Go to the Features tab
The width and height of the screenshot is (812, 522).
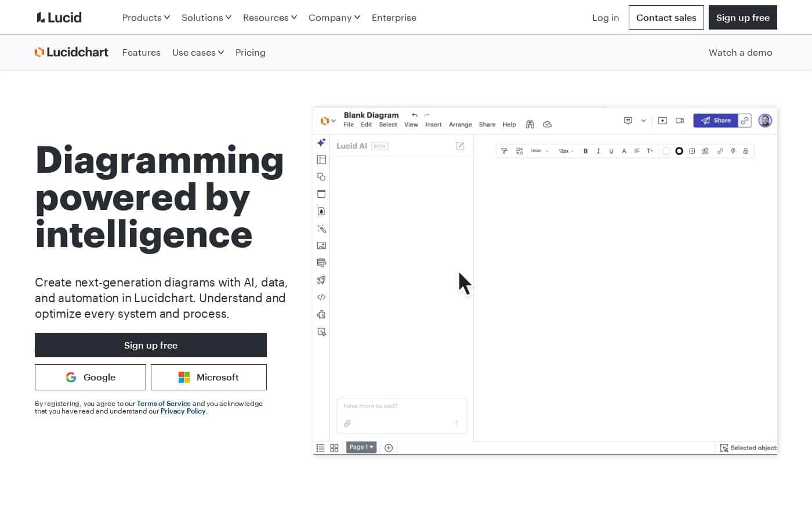(142, 52)
